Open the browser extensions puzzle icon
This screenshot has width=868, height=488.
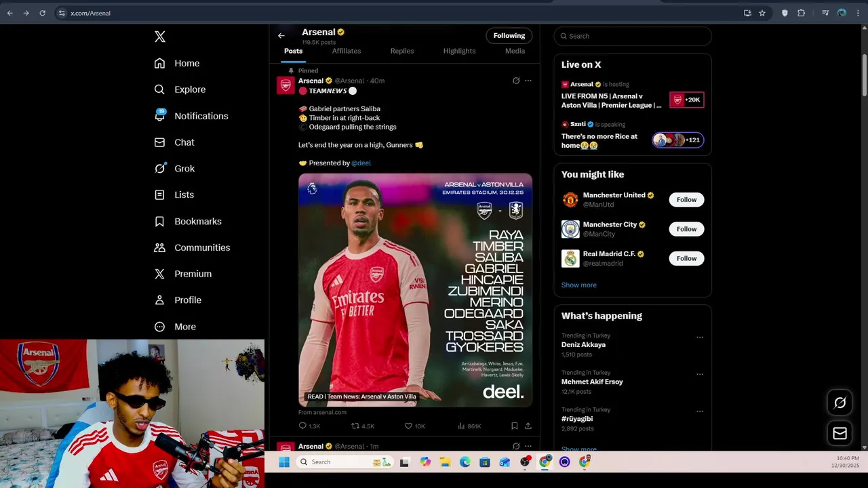(x=802, y=13)
